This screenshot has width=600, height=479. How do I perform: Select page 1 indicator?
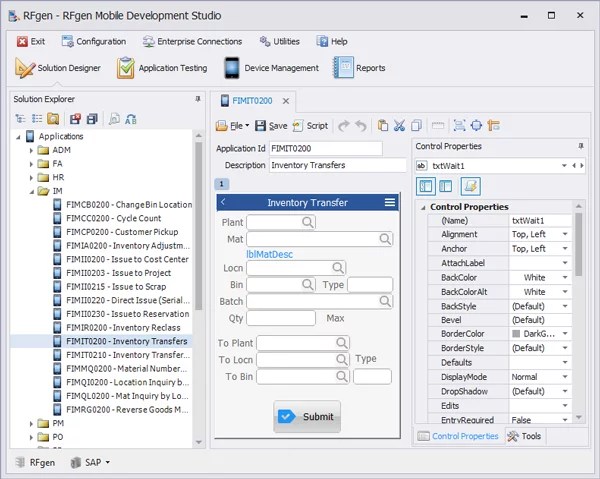tap(222, 184)
